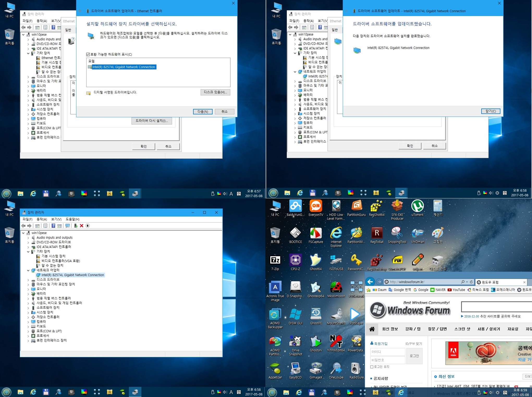Expand 휴먼 인터페이스 장치 node

click(28, 341)
